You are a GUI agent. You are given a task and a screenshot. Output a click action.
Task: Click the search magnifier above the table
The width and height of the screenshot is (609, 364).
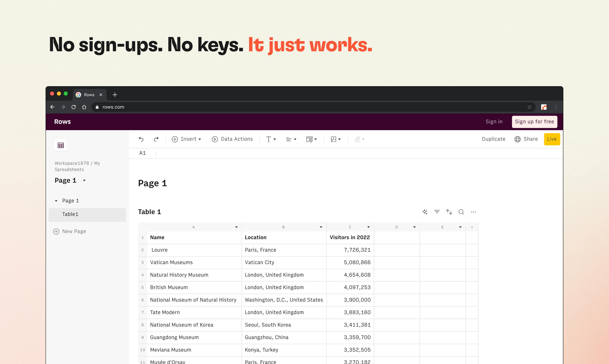coord(461,212)
